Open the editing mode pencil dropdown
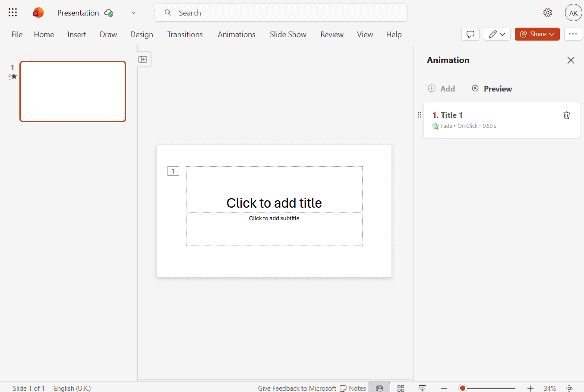The image size is (584, 392). (x=497, y=34)
